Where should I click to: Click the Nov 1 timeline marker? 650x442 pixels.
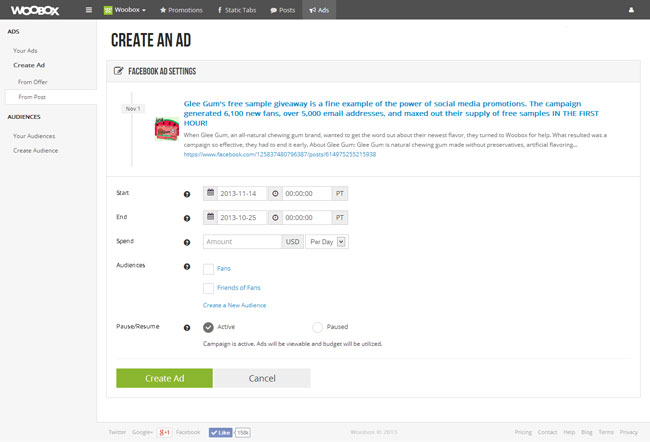tap(133, 109)
